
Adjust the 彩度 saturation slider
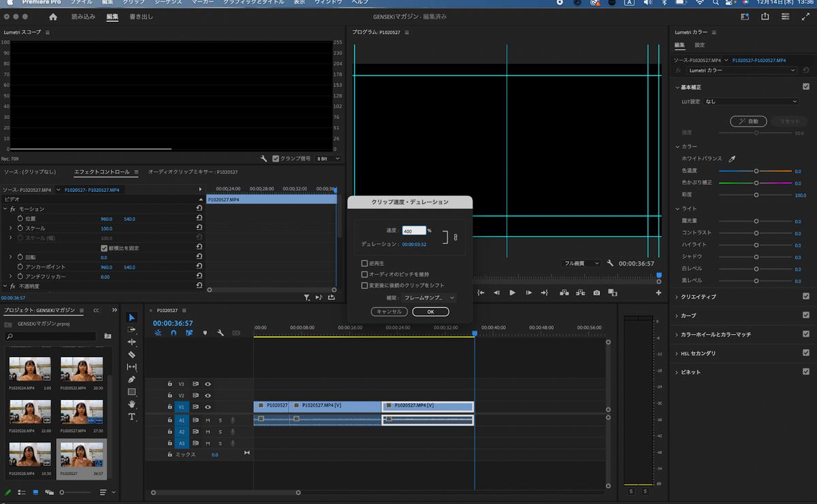756,195
